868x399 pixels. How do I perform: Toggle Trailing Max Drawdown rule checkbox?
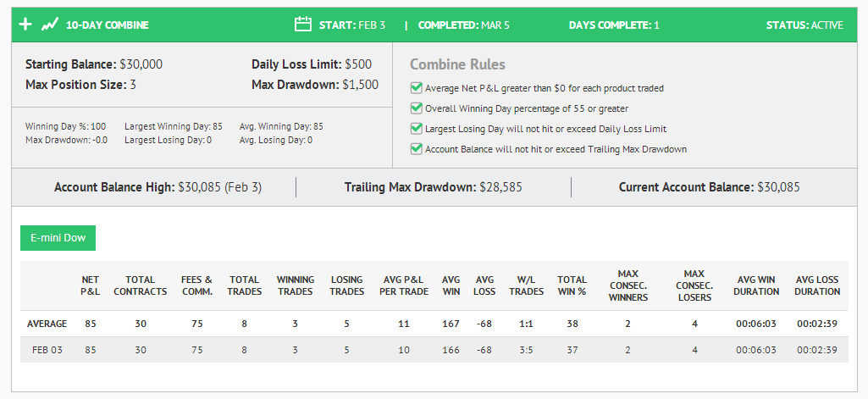tap(417, 149)
